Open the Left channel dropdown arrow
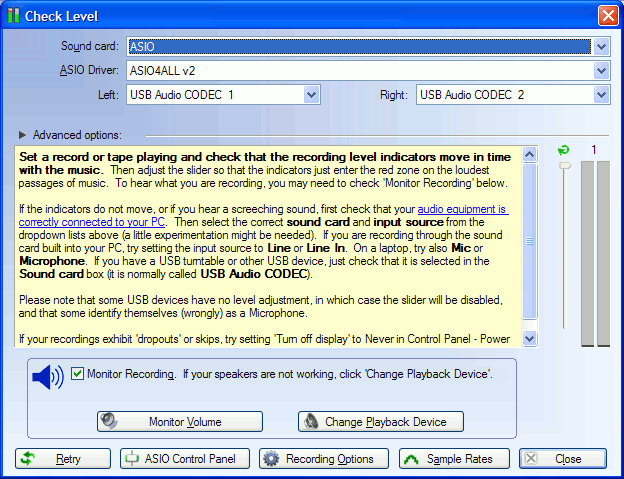This screenshot has height=479, width=624. coord(311,95)
